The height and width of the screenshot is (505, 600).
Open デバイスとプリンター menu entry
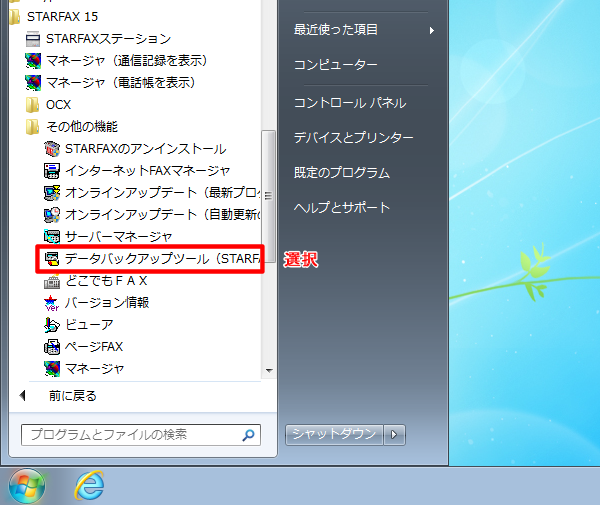[x=353, y=137]
